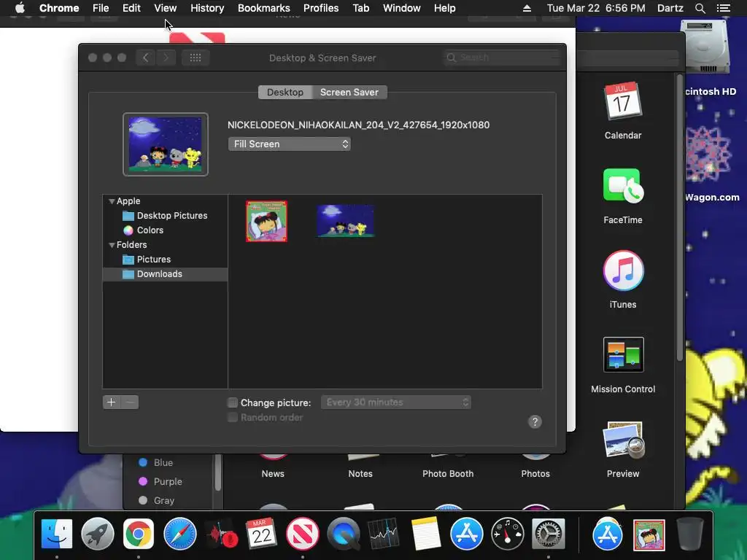Viewport: 747px width, 560px height.
Task: Go forward in preferences window
Action: tap(166, 58)
